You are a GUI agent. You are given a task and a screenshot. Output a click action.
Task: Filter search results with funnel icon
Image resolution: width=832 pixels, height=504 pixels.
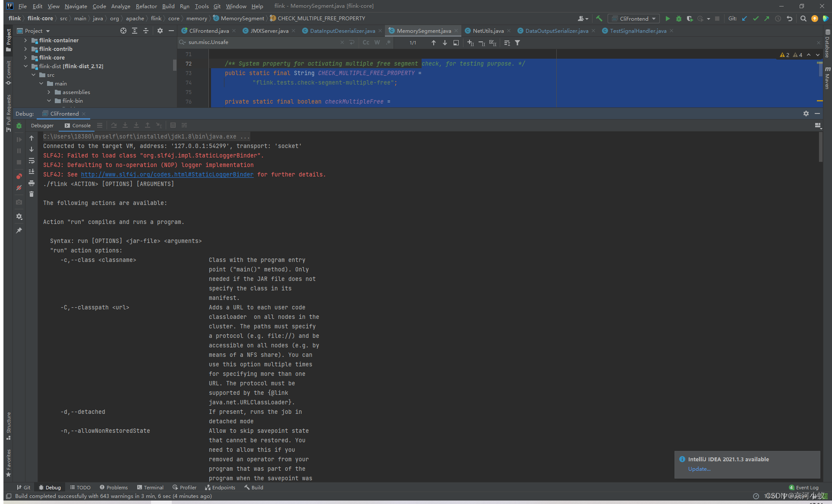click(x=517, y=43)
